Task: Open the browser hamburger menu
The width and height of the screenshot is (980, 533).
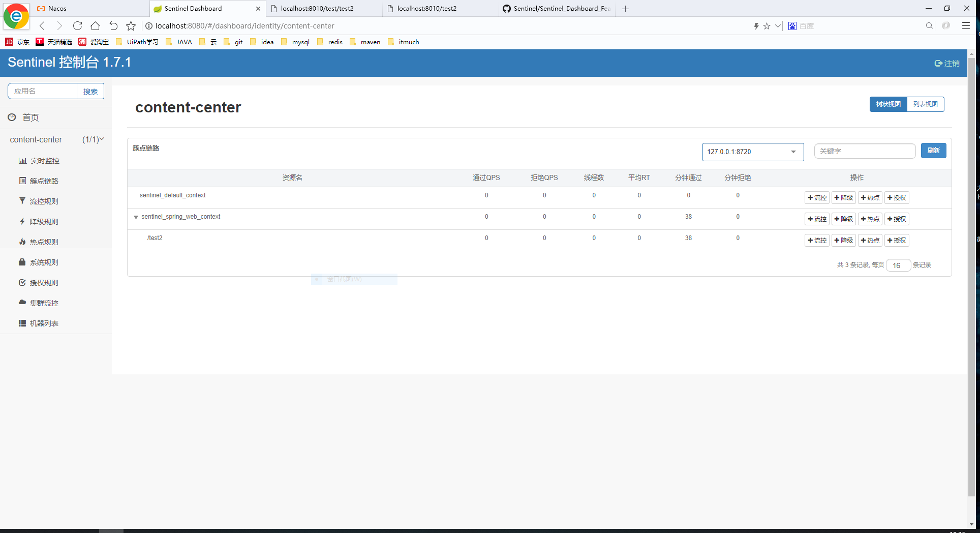Action: 966,26
